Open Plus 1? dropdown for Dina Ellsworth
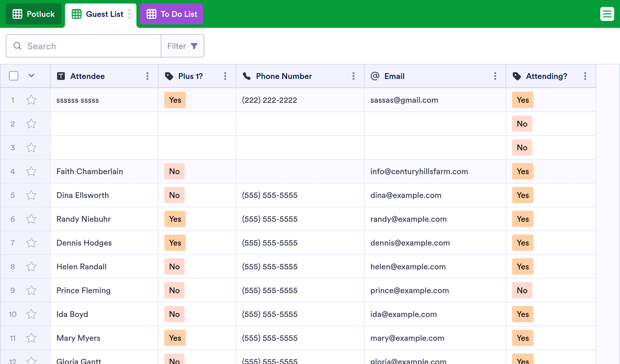The height and width of the screenshot is (364, 620). point(174,195)
